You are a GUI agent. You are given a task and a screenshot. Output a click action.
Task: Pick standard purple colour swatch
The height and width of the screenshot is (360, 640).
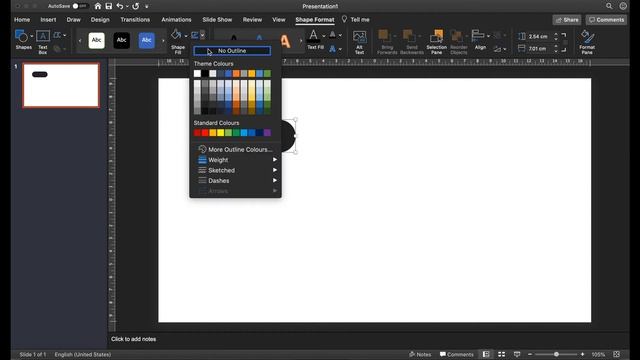267,133
